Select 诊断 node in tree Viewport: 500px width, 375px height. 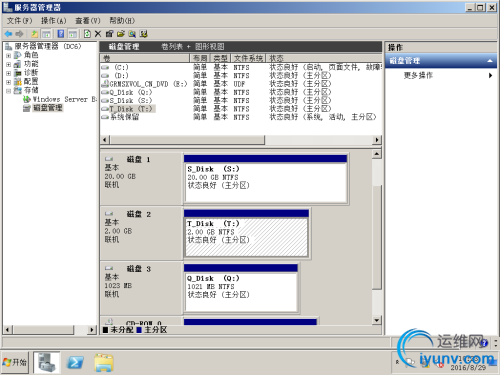31,72
